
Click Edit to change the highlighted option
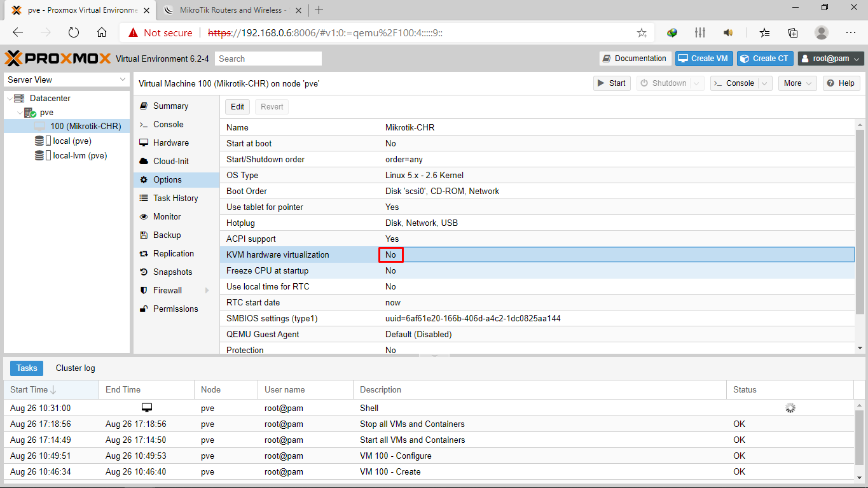(x=237, y=106)
